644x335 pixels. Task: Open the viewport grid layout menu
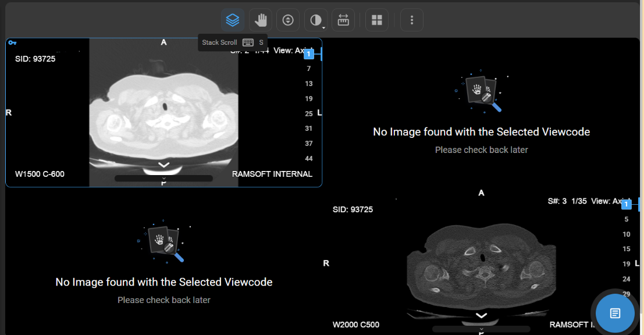[x=377, y=20]
